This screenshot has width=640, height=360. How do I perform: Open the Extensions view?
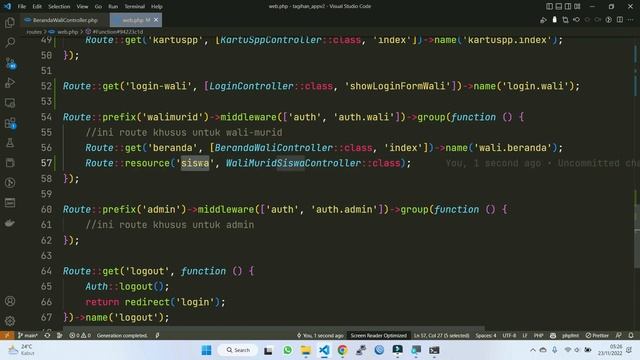[x=10, y=122]
